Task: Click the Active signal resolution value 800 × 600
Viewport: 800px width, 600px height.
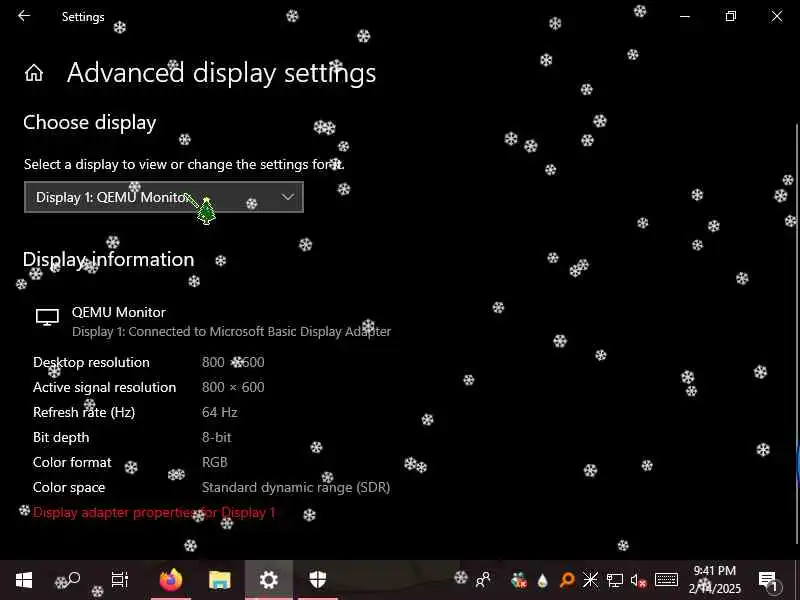Action: tap(233, 387)
